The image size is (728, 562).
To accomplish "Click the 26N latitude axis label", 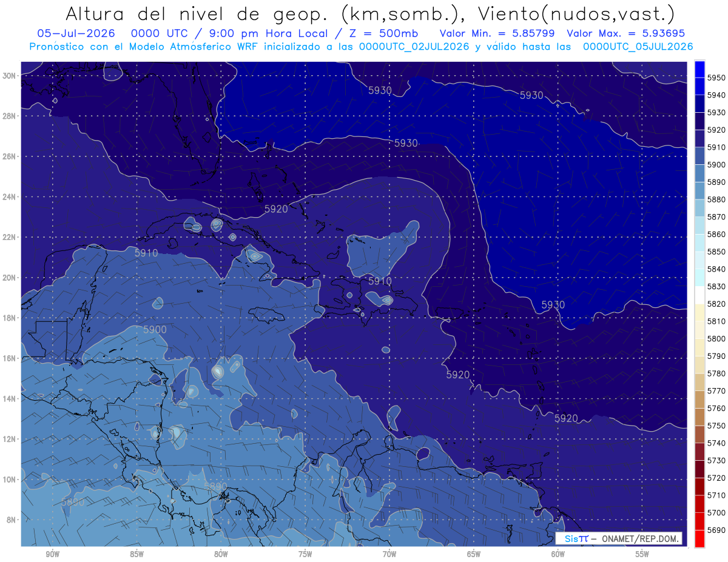I will [9, 156].
